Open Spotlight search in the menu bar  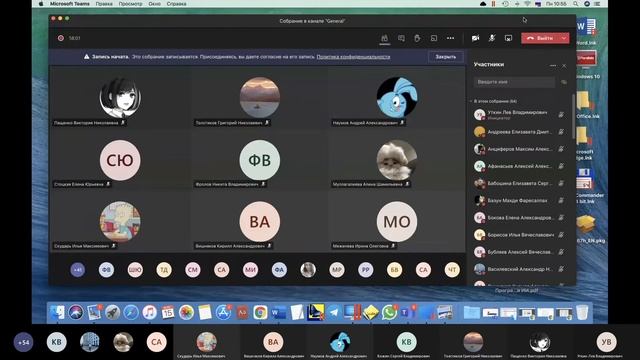[575, 4]
